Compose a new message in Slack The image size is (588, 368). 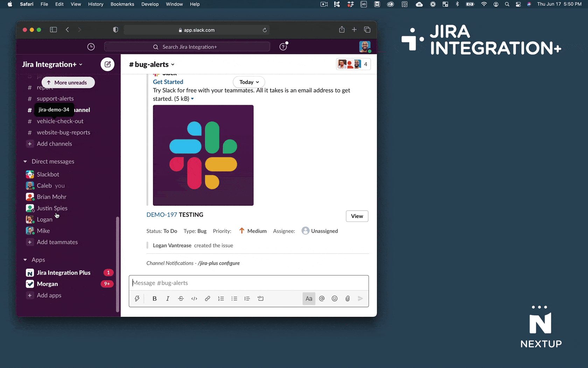[x=107, y=64]
